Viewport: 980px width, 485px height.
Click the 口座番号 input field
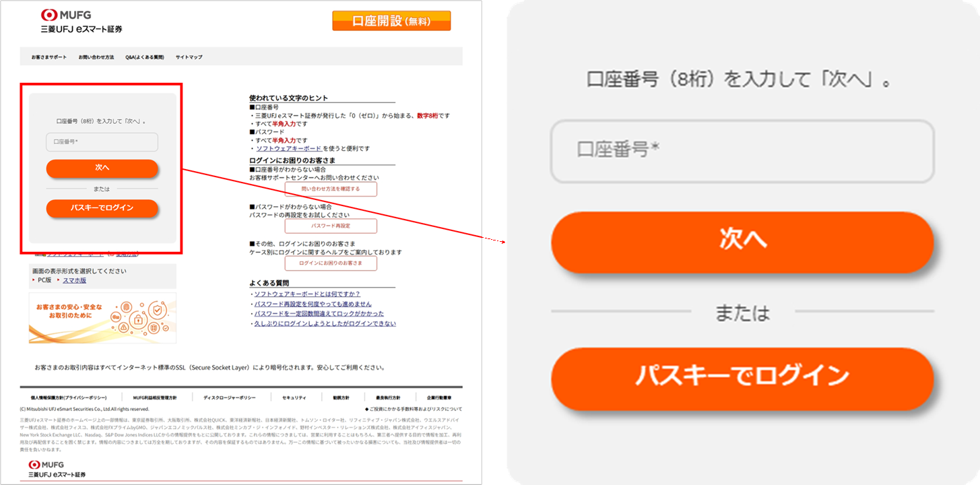[102, 142]
